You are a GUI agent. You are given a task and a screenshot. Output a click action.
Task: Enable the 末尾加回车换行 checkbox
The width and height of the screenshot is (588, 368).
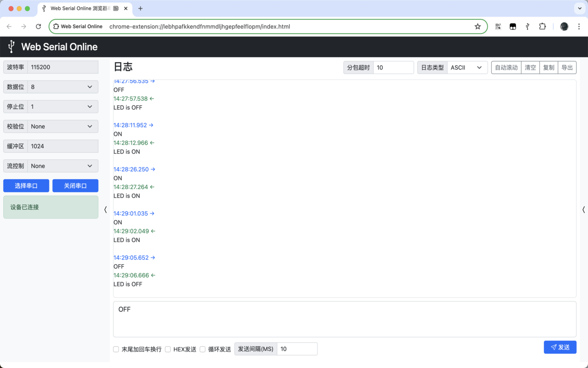click(x=116, y=349)
